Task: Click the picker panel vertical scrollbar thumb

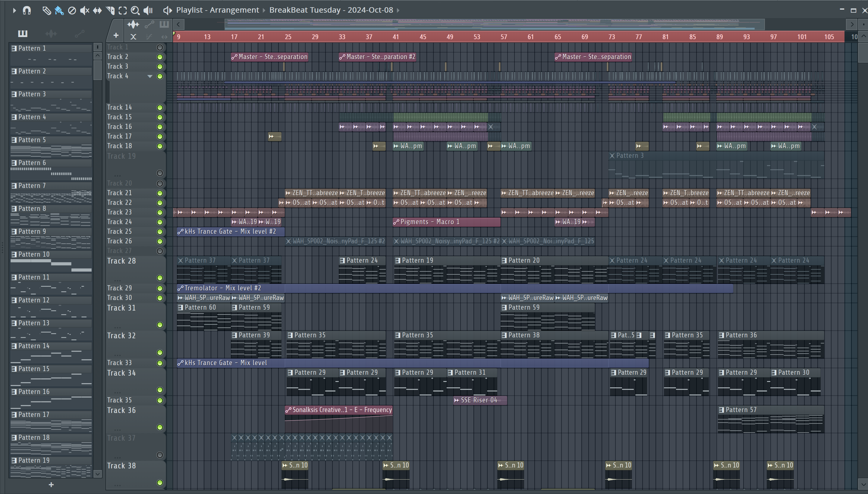Action: 97,70
